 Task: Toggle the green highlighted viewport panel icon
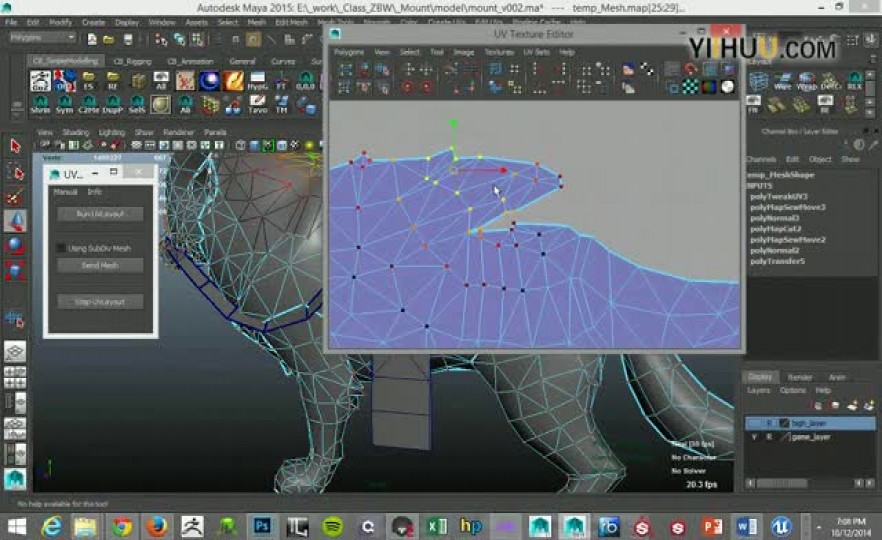(268, 146)
